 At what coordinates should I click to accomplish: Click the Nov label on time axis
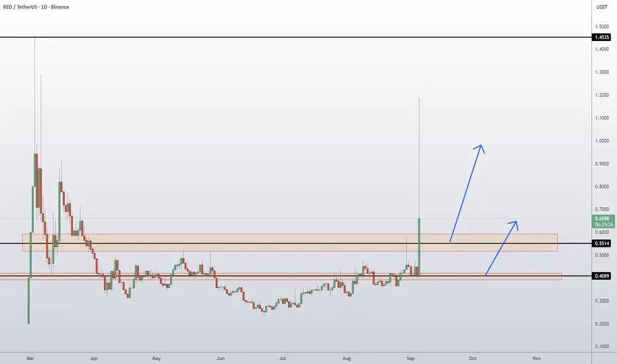(536, 359)
